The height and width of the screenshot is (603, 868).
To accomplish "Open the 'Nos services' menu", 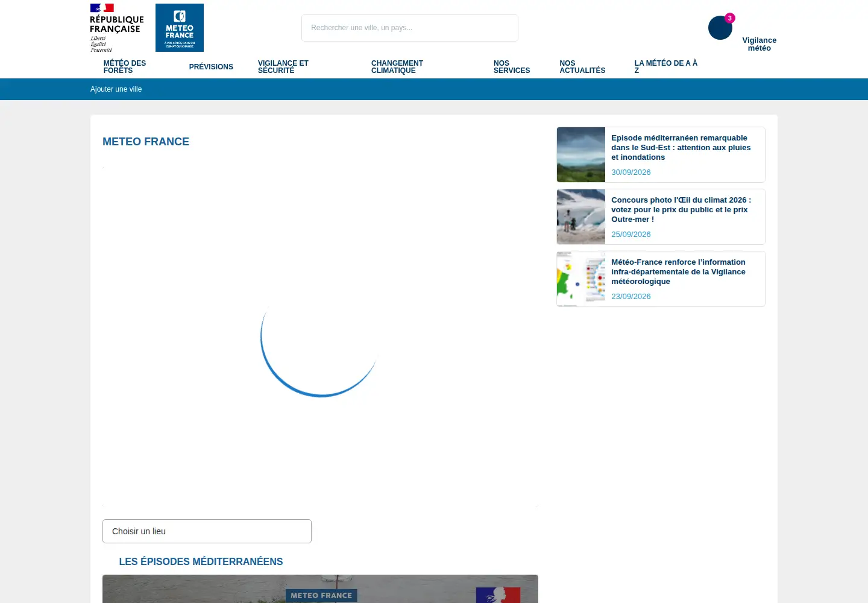I will pyautogui.click(x=512, y=67).
